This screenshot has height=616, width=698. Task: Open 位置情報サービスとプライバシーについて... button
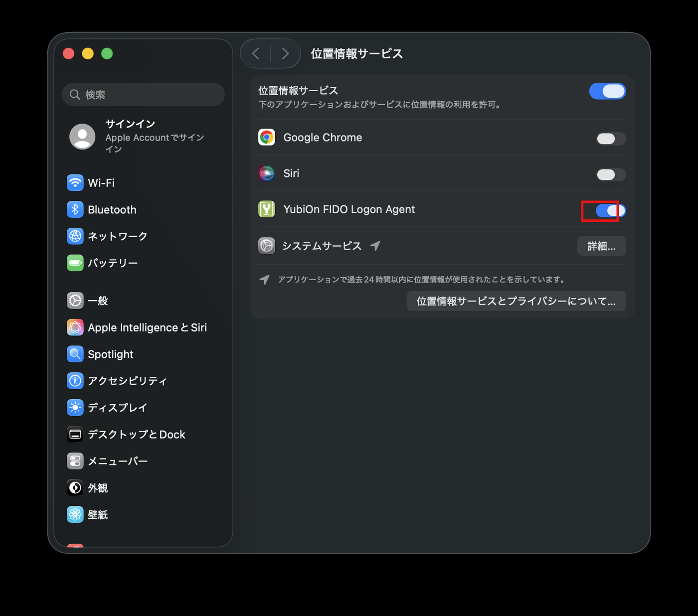tap(516, 301)
